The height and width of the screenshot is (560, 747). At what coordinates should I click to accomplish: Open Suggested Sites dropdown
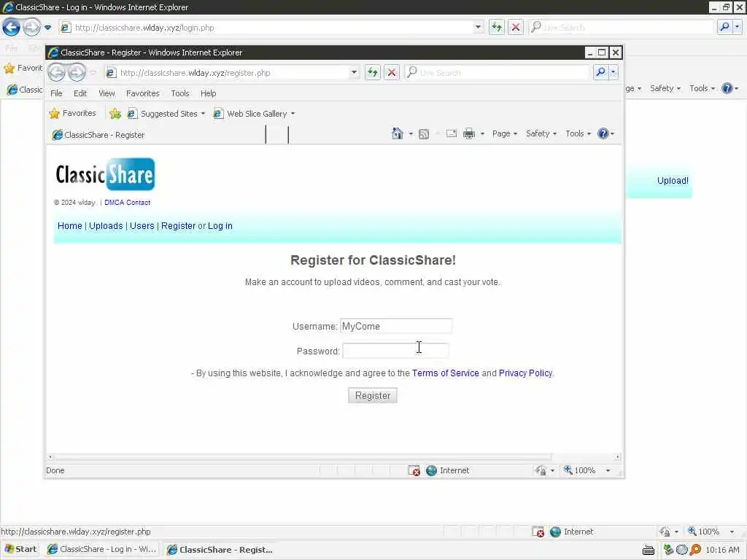167,114
